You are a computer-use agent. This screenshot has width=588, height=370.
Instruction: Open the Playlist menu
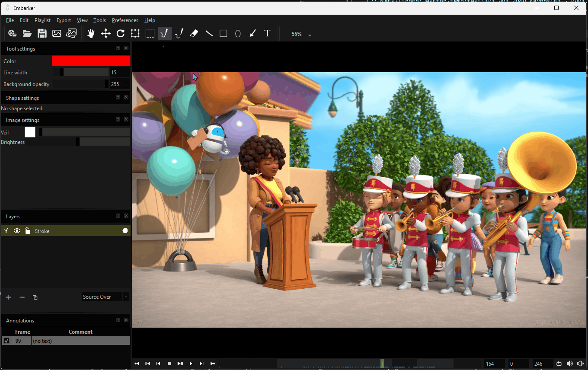(42, 20)
